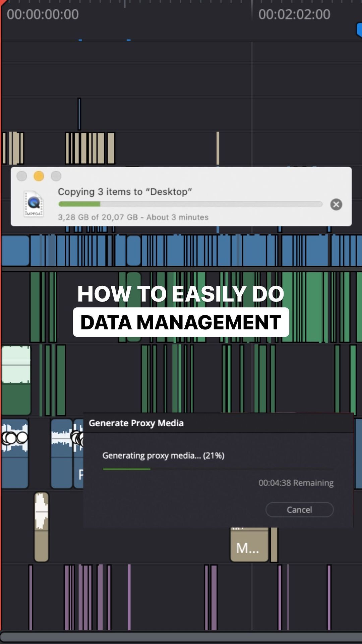The image size is (362, 644).
Task: Click the Generate Proxy Media title bar
Action: coord(218,423)
